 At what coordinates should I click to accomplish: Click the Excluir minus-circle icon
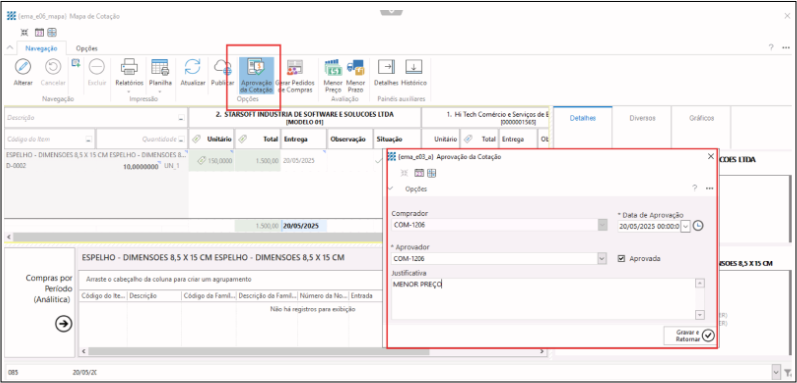pyautogui.click(x=97, y=67)
